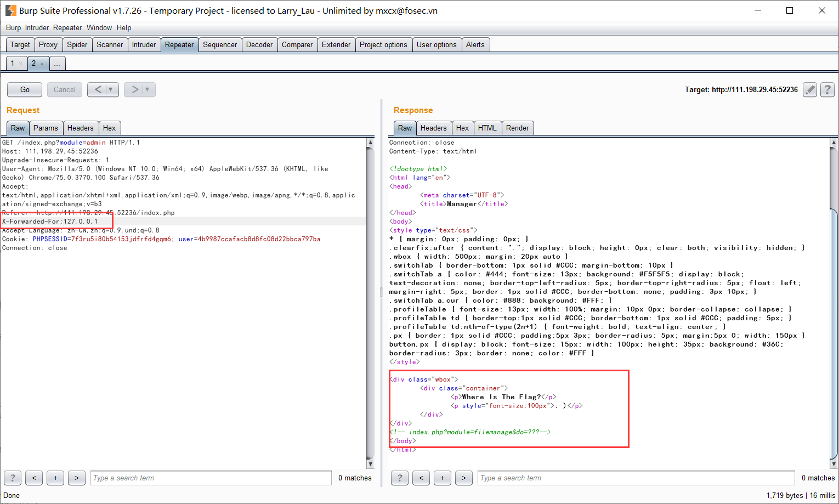Find next match in request search
Viewport: 839px width, 504px height.
tap(77, 478)
